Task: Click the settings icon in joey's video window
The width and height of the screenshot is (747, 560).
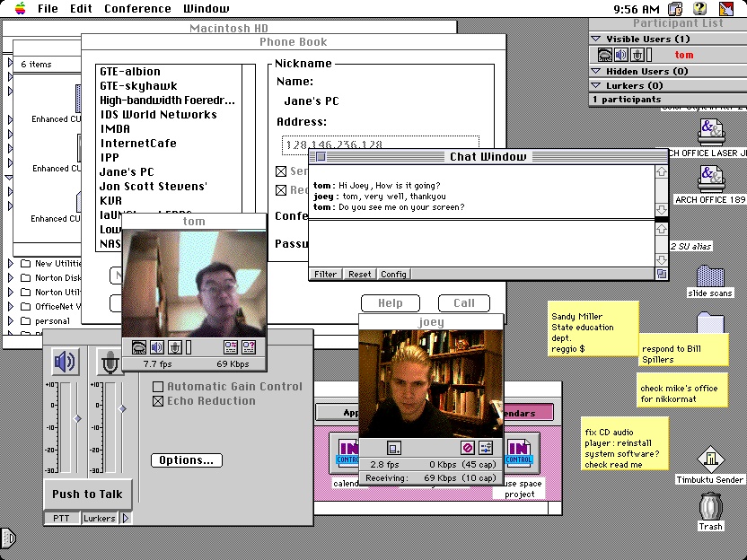Action: point(486,447)
